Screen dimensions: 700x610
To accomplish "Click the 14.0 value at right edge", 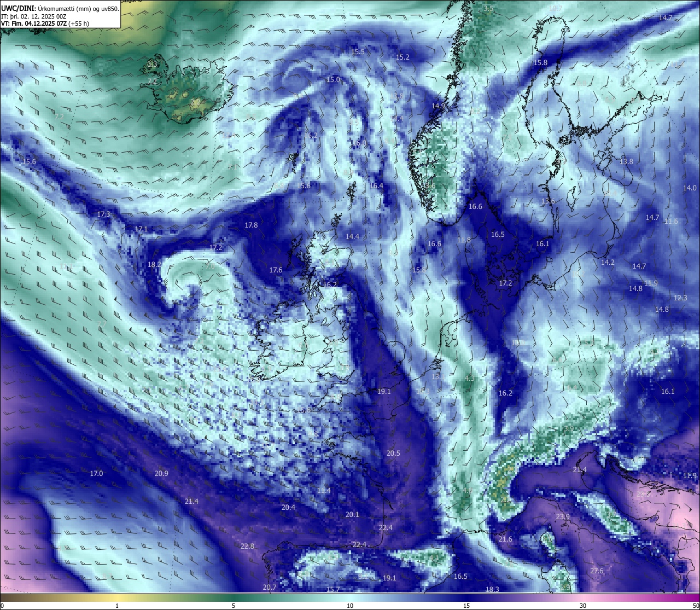I will pyautogui.click(x=690, y=188).
